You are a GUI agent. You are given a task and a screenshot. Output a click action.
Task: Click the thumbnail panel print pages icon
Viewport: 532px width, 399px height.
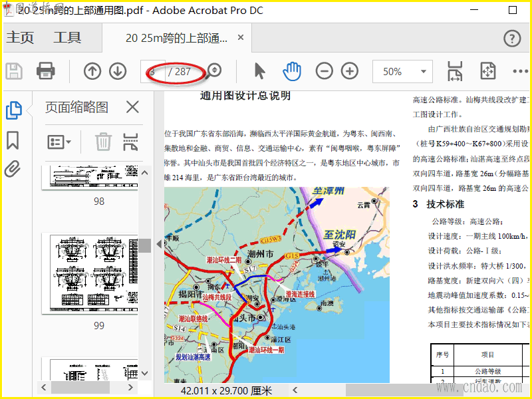[130, 142]
